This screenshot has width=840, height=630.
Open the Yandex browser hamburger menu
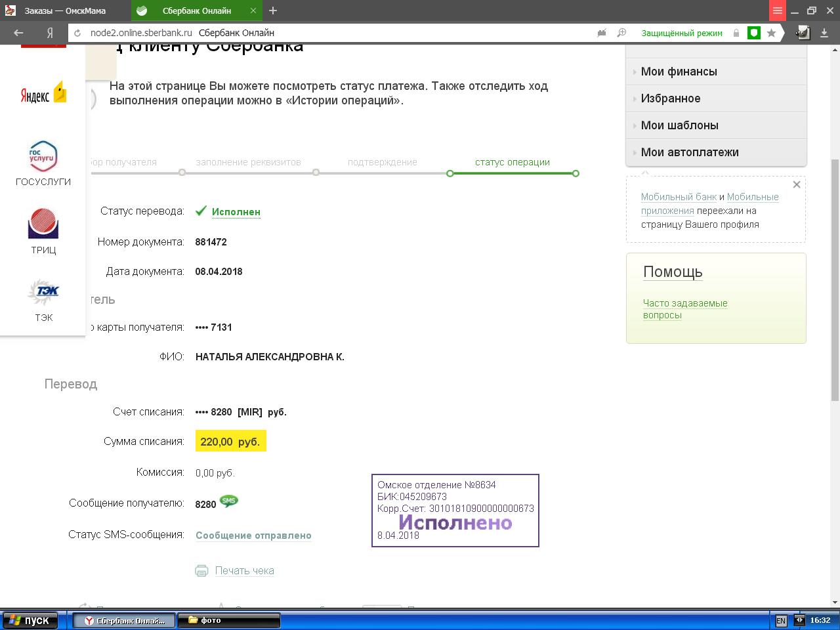coord(778,10)
